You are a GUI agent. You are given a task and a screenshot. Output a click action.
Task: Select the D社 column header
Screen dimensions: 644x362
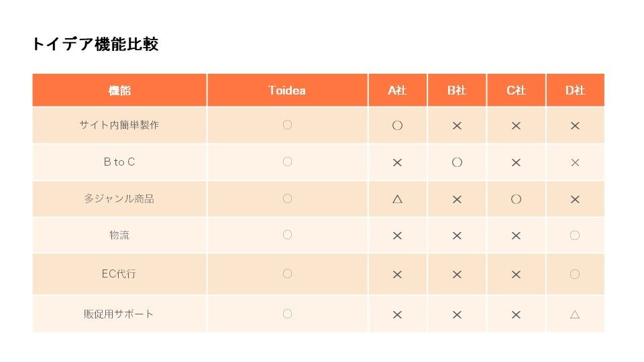(575, 90)
